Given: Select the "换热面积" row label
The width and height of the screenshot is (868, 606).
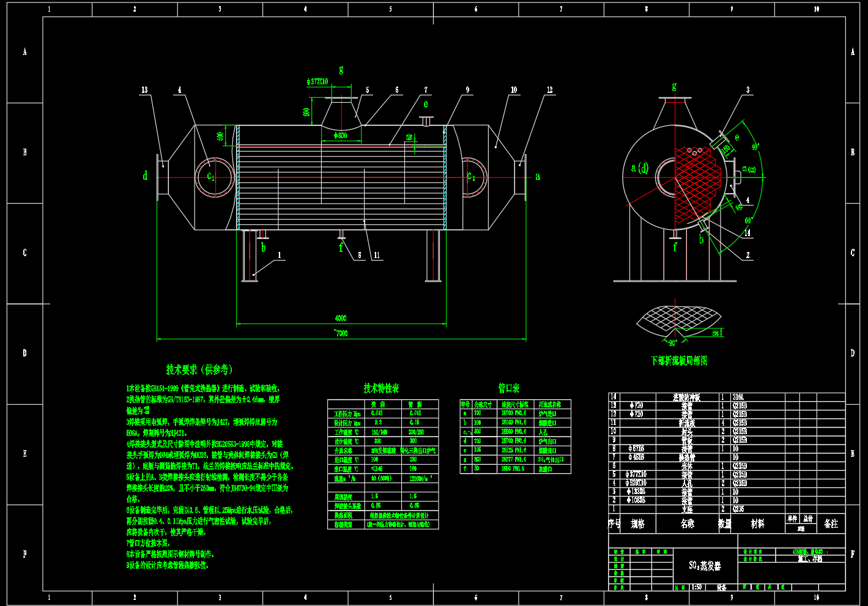Looking at the screenshot, I should click(343, 515).
